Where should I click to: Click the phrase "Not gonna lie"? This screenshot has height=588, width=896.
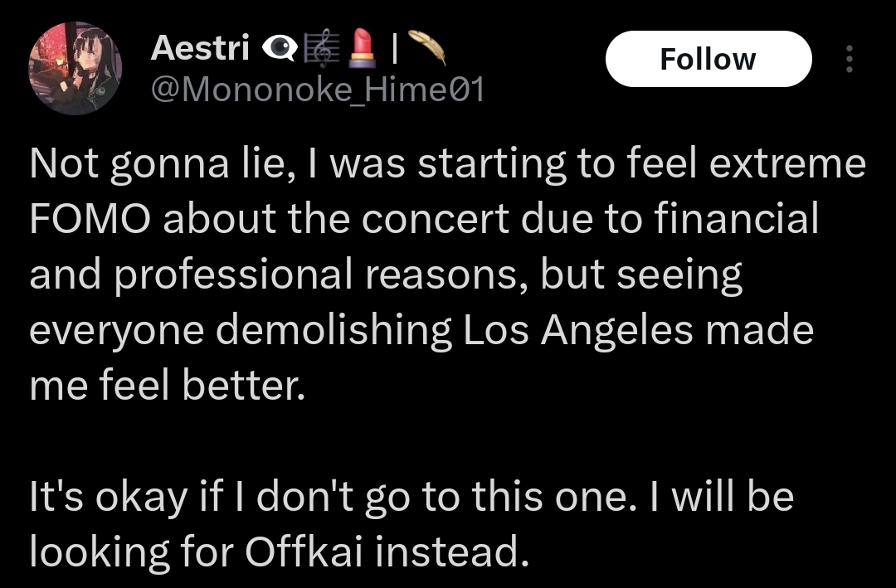pyautogui.click(x=159, y=164)
